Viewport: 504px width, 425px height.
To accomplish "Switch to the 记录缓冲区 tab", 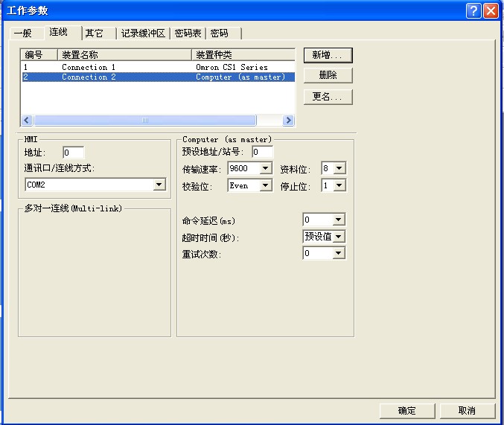I will (144, 33).
